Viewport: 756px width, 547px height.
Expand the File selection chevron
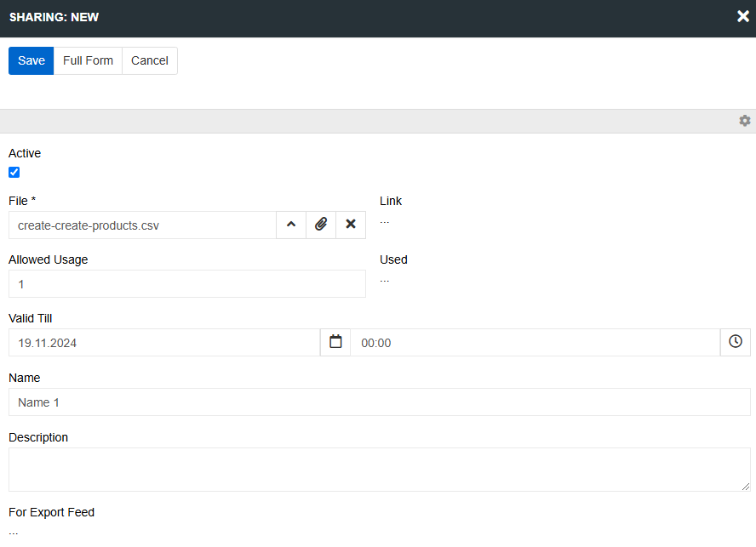291,225
